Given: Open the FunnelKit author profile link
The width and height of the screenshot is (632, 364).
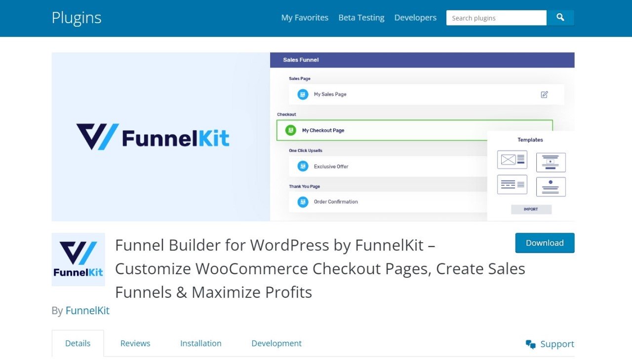Looking at the screenshot, I should 87,310.
